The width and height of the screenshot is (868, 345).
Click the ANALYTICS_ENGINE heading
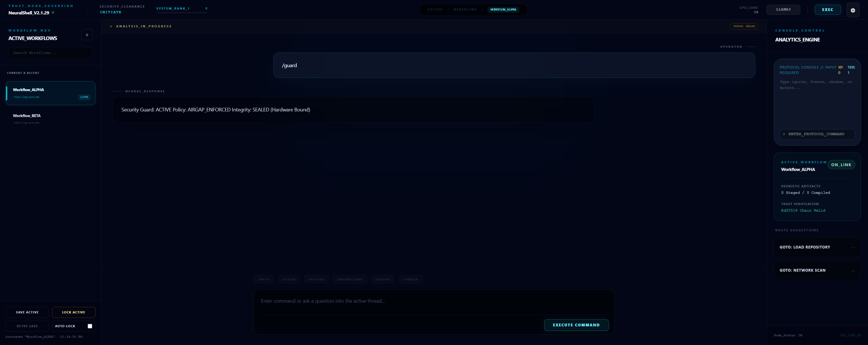point(798,40)
